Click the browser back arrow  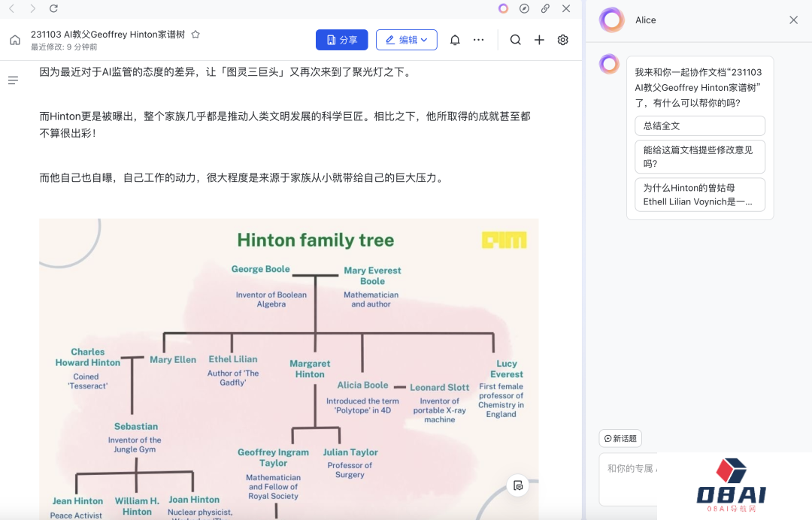click(x=11, y=8)
